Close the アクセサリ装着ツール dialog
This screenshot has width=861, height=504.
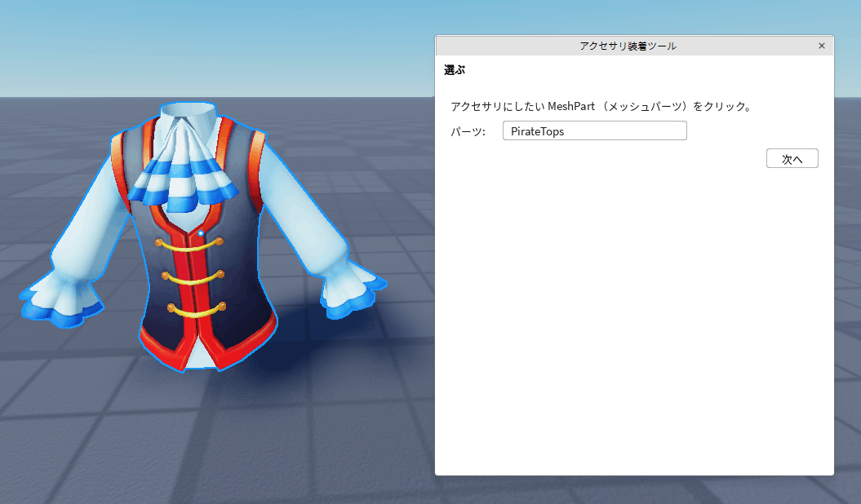coord(822,46)
